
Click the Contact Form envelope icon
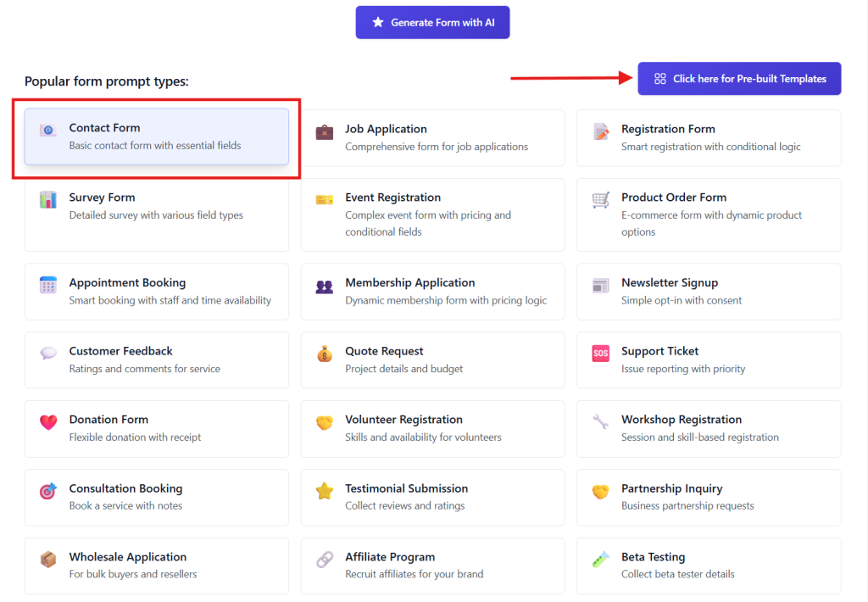click(48, 130)
